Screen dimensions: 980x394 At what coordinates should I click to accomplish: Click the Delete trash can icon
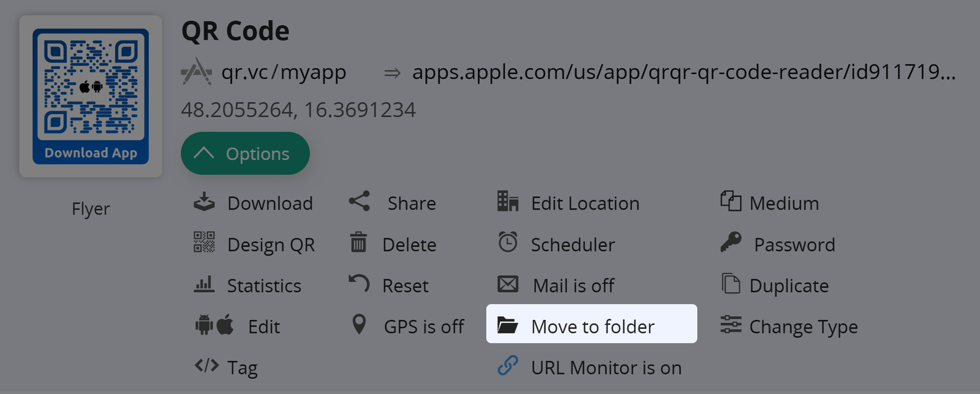coord(358,243)
